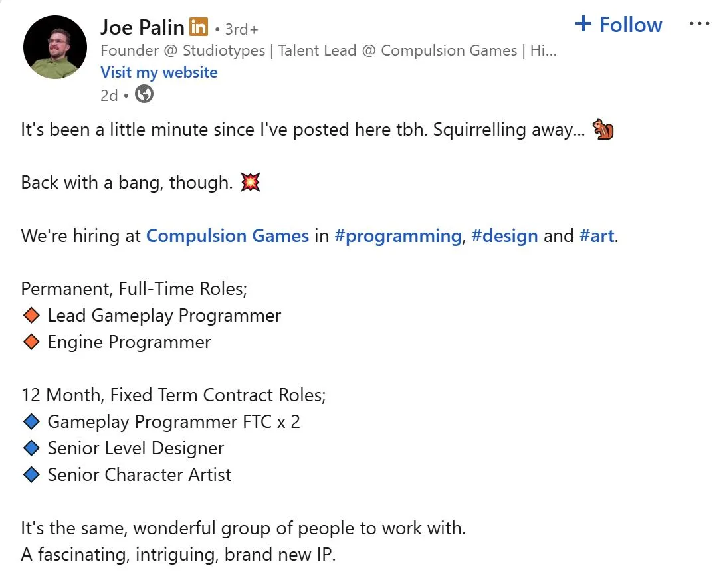Viewport: 727px width, 588px height.
Task: Click the blue diamond beside Senior Level Designer
Action: pyautogui.click(x=33, y=448)
